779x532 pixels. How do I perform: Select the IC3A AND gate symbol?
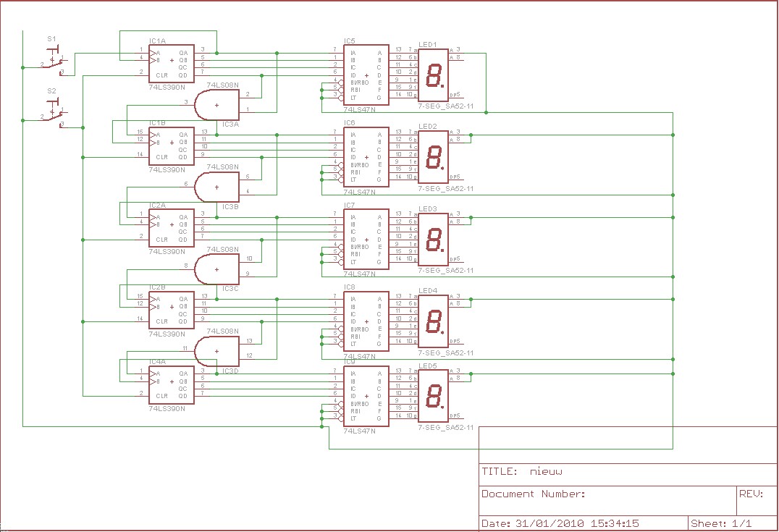point(216,105)
